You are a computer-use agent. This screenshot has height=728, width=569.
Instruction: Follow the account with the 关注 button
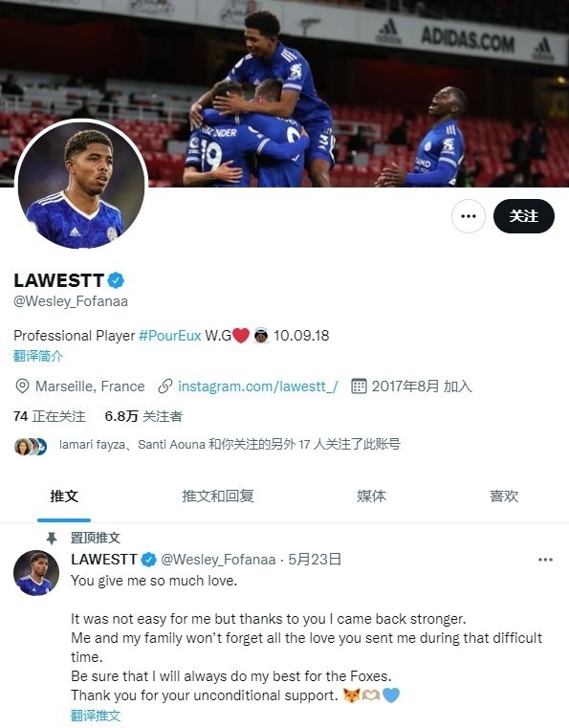coord(524,216)
